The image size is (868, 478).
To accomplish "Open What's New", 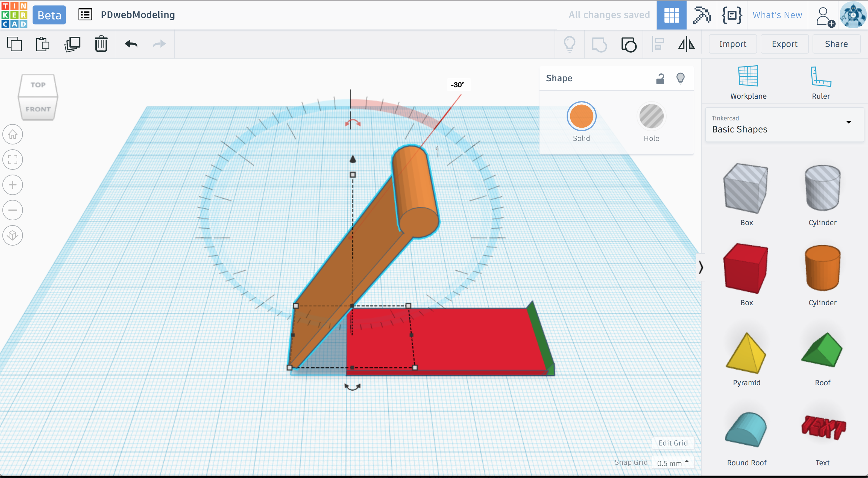I will pos(777,15).
